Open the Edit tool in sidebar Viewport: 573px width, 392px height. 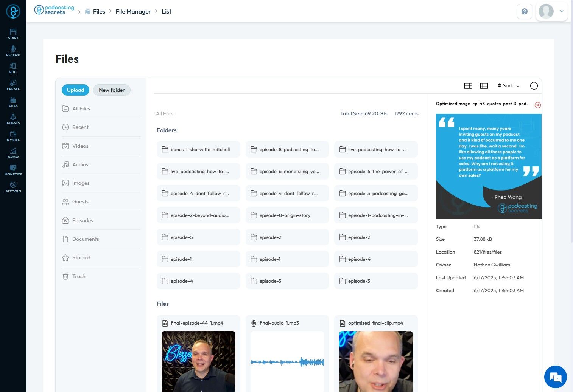pyautogui.click(x=13, y=68)
